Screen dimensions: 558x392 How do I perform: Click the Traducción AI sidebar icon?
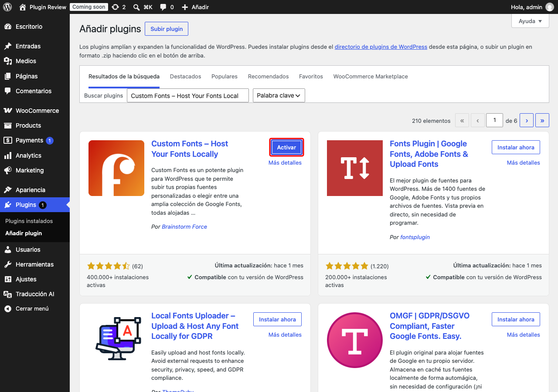pos(8,294)
